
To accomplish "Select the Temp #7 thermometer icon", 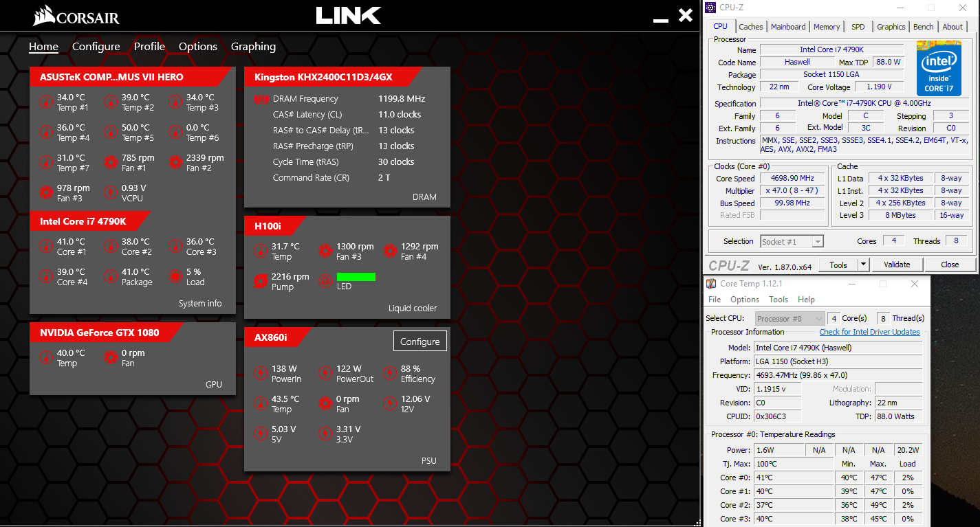I will (46, 163).
